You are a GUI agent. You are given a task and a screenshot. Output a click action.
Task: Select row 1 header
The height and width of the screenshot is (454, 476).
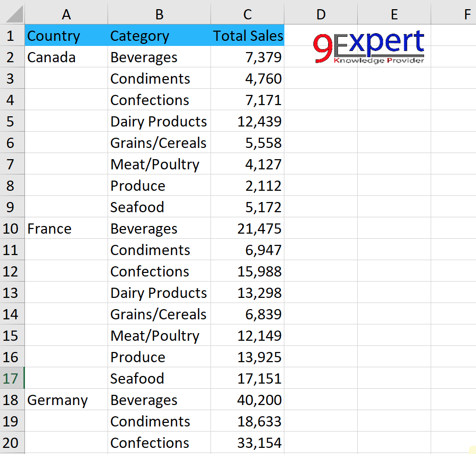coord(11,36)
